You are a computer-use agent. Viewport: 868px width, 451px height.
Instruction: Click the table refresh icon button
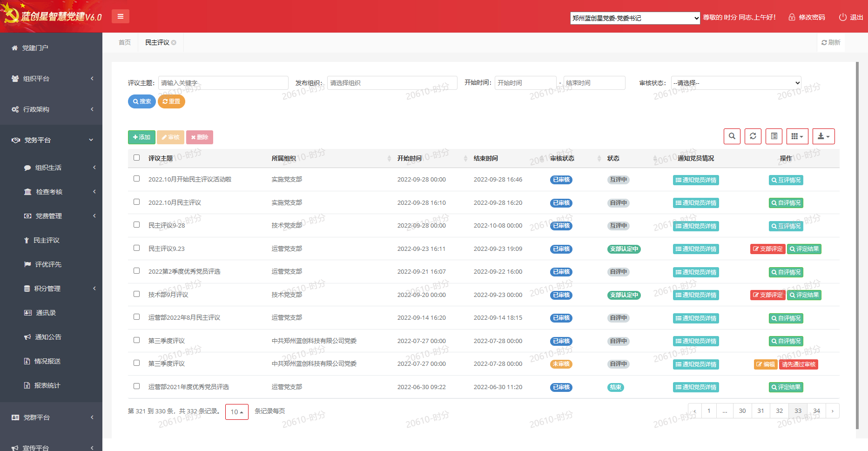pos(753,136)
